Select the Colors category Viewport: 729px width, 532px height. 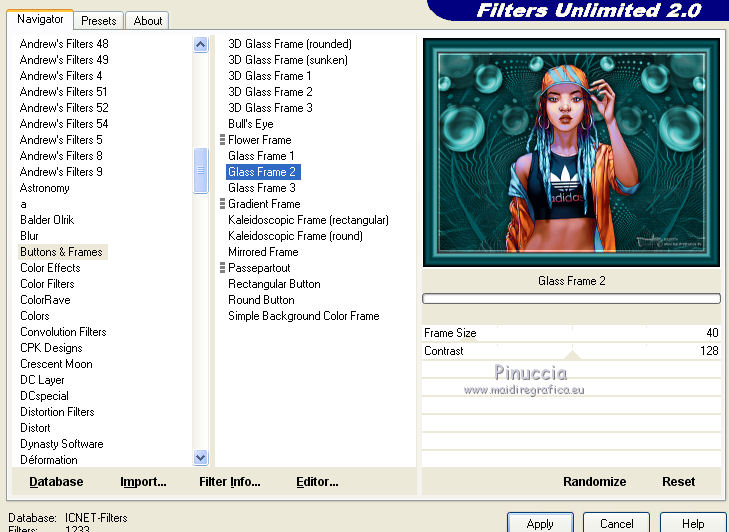pos(35,316)
